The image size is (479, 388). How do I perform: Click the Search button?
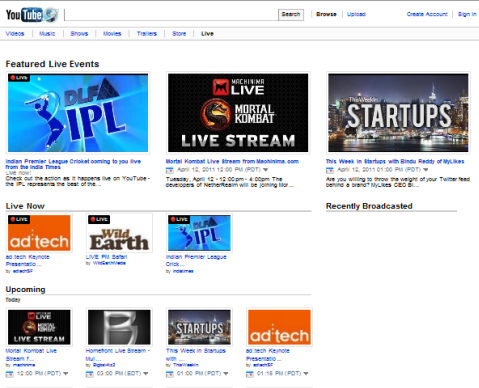[x=291, y=14]
